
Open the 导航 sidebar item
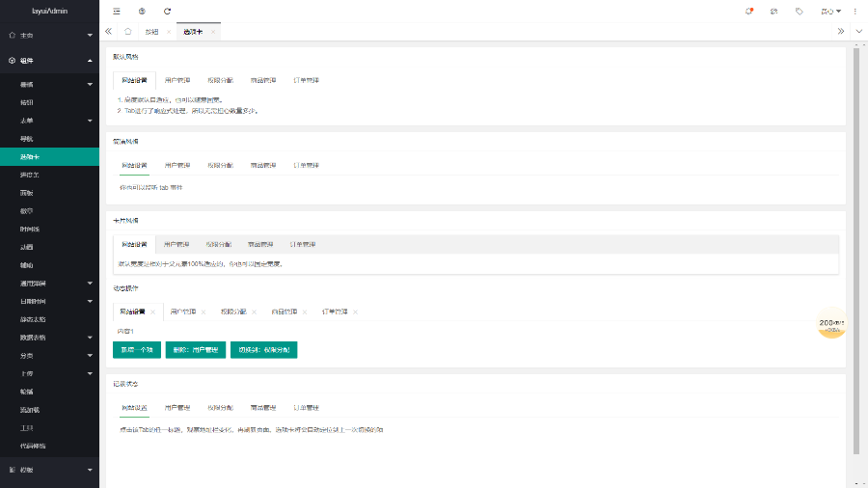[50, 139]
